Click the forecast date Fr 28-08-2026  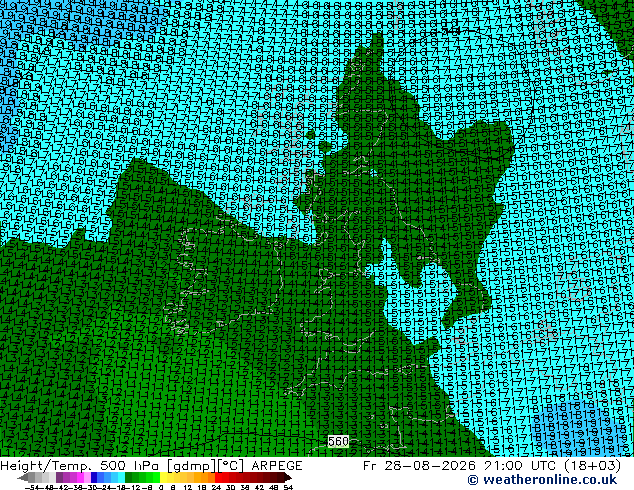tap(419, 466)
